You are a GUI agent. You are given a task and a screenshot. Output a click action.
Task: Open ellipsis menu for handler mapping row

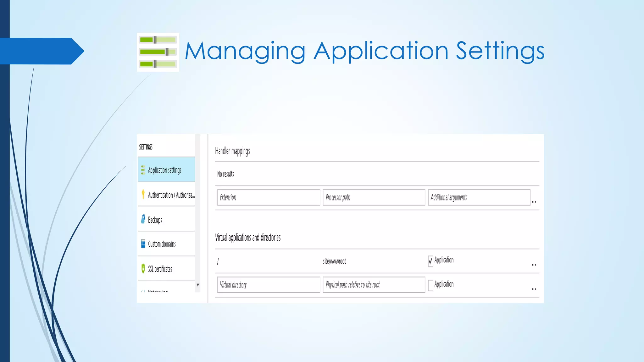click(x=534, y=202)
